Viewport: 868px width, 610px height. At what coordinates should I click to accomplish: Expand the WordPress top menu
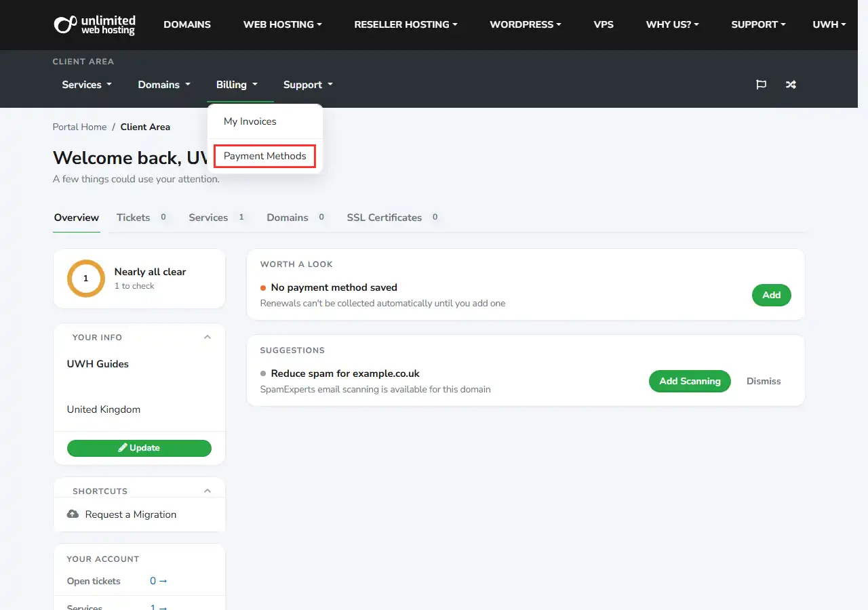pyautogui.click(x=526, y=24)
